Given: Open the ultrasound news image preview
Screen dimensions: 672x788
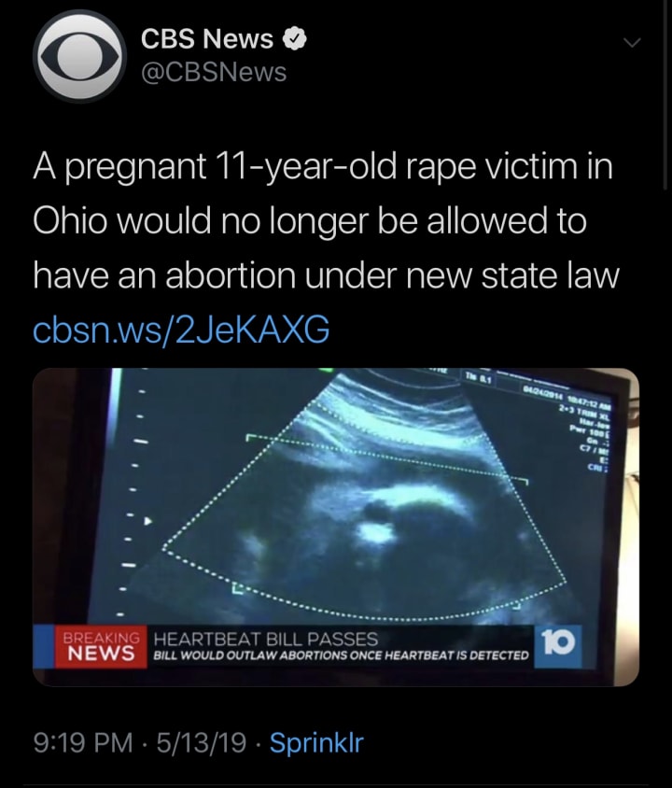Looking at the screenshot, I should coord(335,528).
